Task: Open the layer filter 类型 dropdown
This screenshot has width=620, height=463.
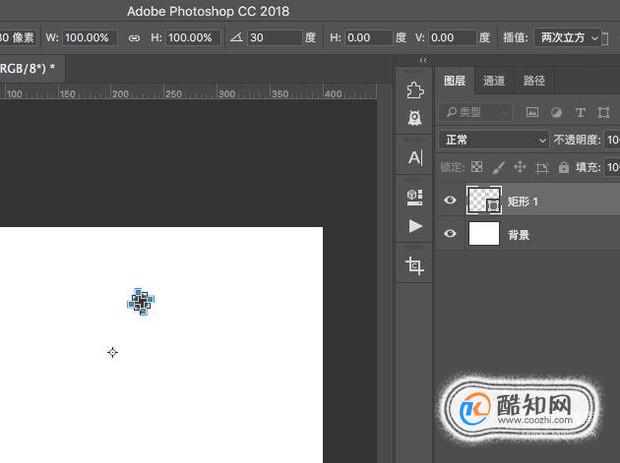Action: tap(476, 113)
